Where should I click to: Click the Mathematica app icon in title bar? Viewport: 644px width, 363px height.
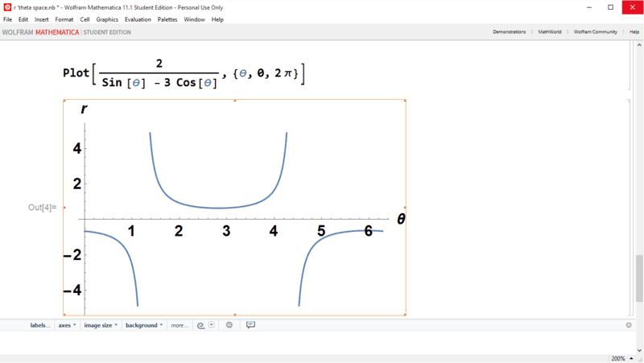(6, 6)
